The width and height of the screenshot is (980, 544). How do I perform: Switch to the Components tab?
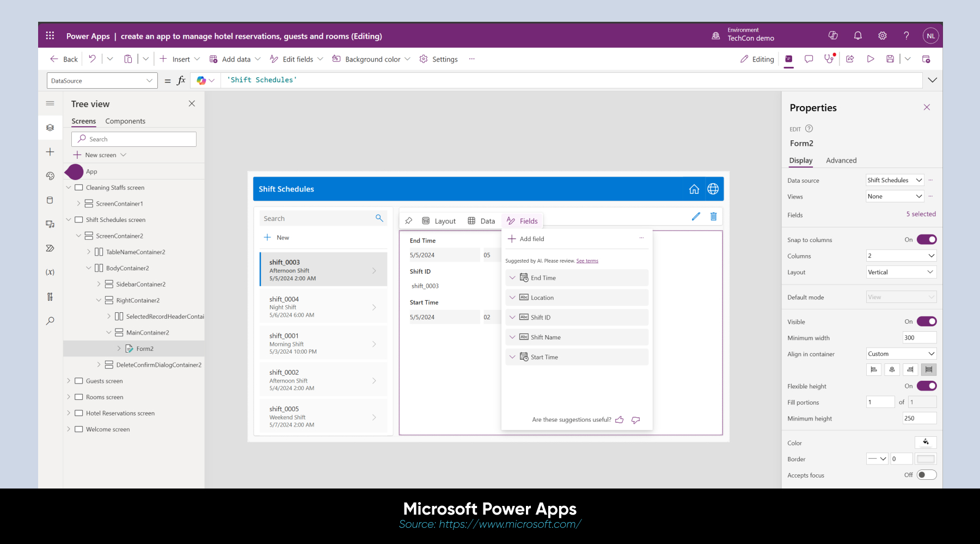click(125, 121)
